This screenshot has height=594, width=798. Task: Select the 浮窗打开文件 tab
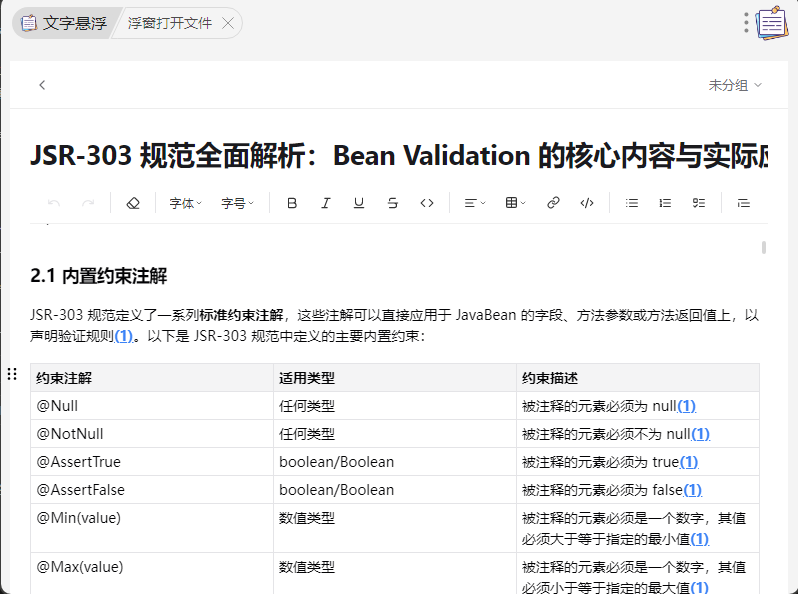point(169,23)
